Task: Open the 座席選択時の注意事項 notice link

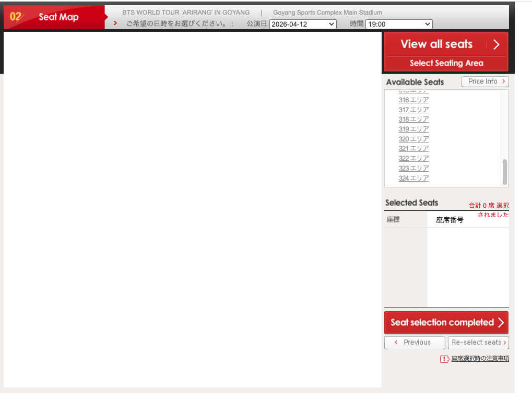Action: [480, 359]
